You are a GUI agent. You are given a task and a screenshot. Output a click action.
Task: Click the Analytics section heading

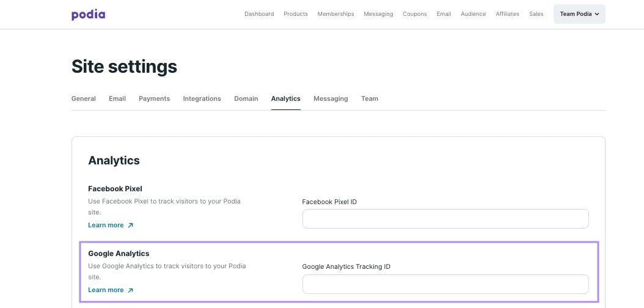pos(114,160)
